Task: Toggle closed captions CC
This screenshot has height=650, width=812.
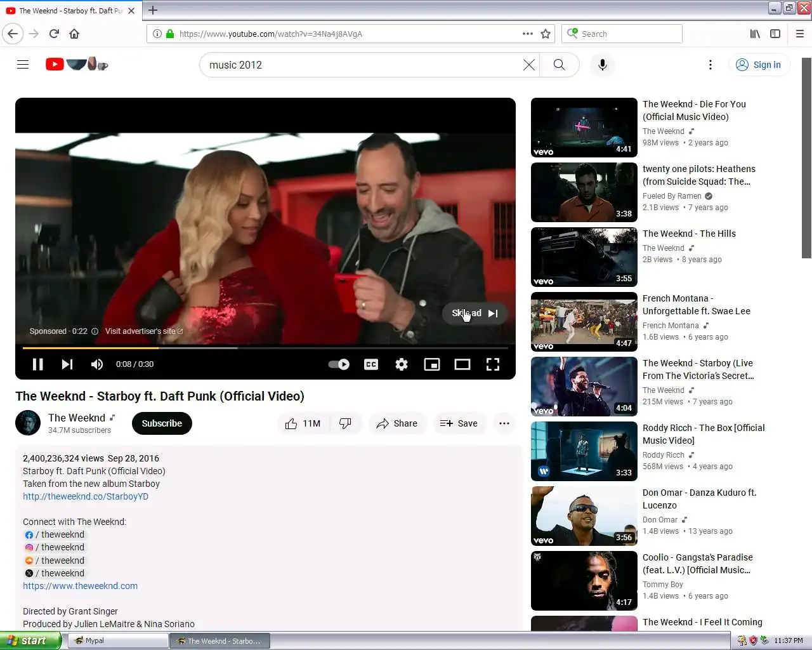Action: click(371, 364)
